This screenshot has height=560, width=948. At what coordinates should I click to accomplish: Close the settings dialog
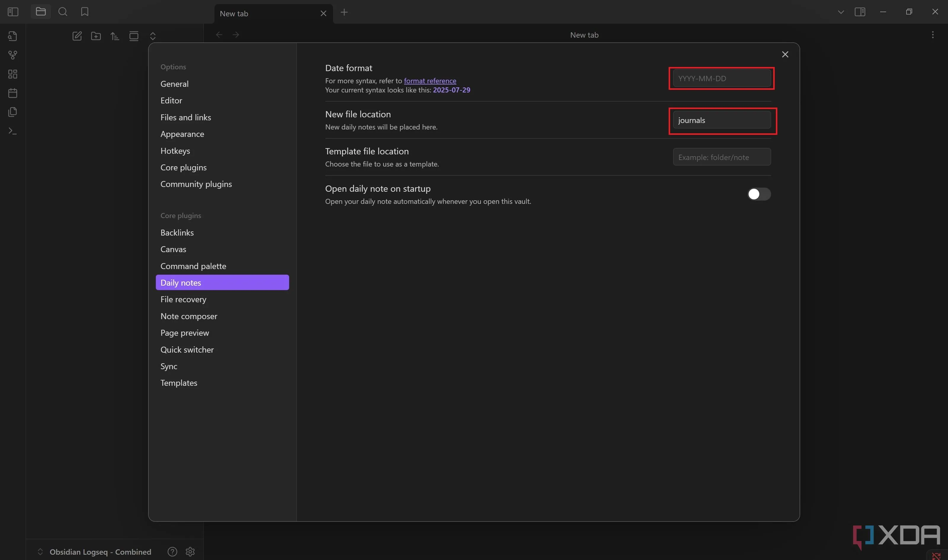click(x=785, y=54)
